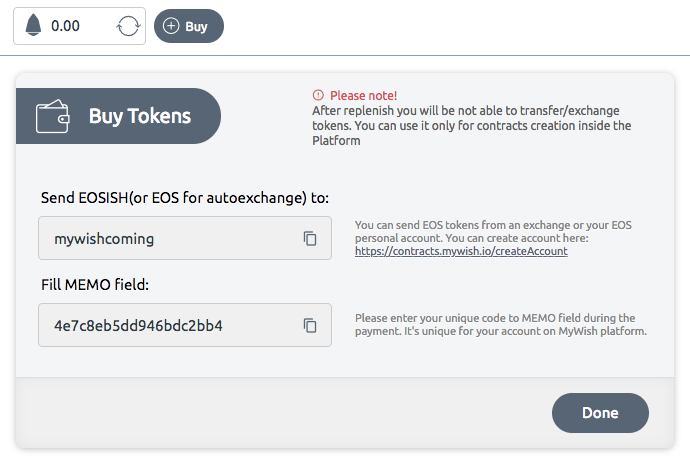Image resolution: width=690 pixels, height=460 pixels.
Task: Select the mywishcoming address field
Action: (x=185, y=238)
